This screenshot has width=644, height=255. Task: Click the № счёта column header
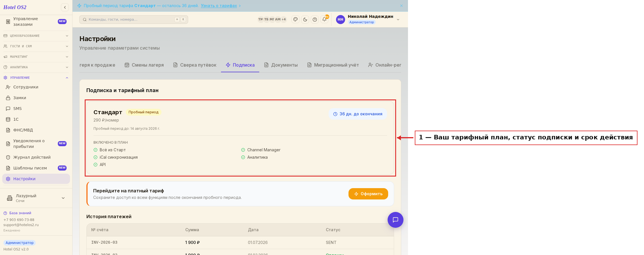click(x=100, y=230)
